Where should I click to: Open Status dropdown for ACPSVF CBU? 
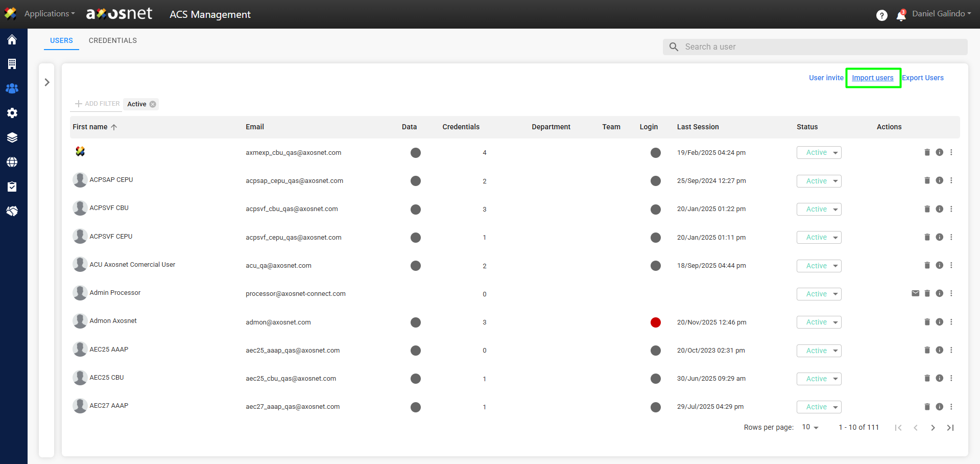(x=819, y=209)
